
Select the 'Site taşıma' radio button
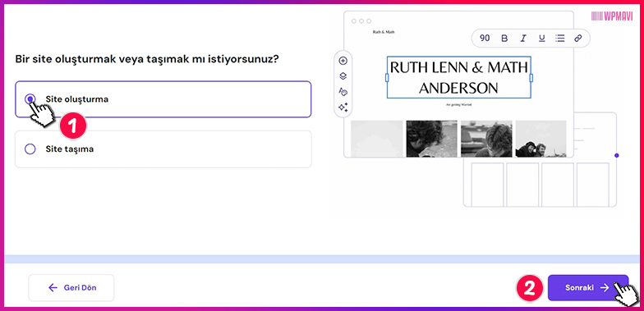[x=30, y=149]
